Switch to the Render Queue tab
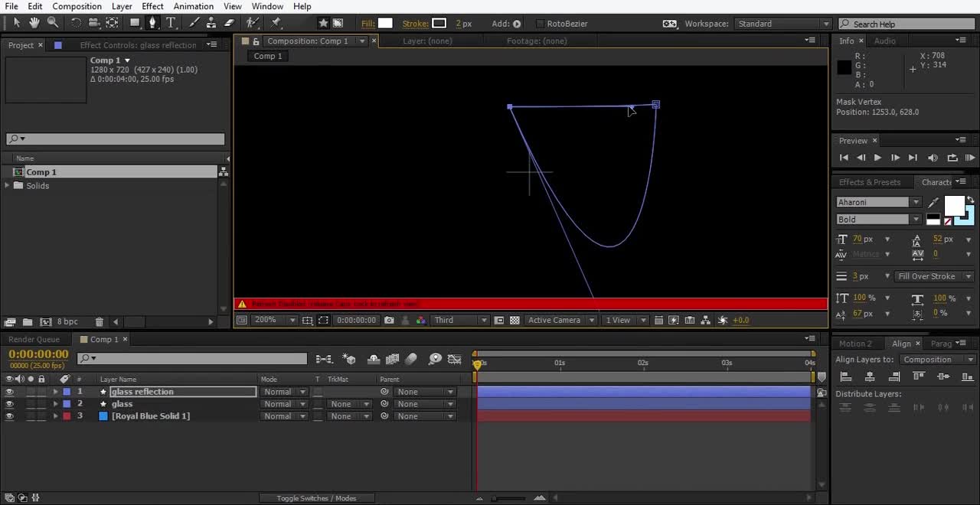 coord(34,339)
